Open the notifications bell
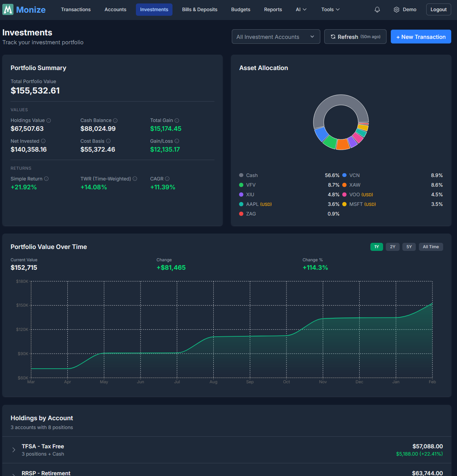Viewport: 457px width, 476px height. pos(377,10)
